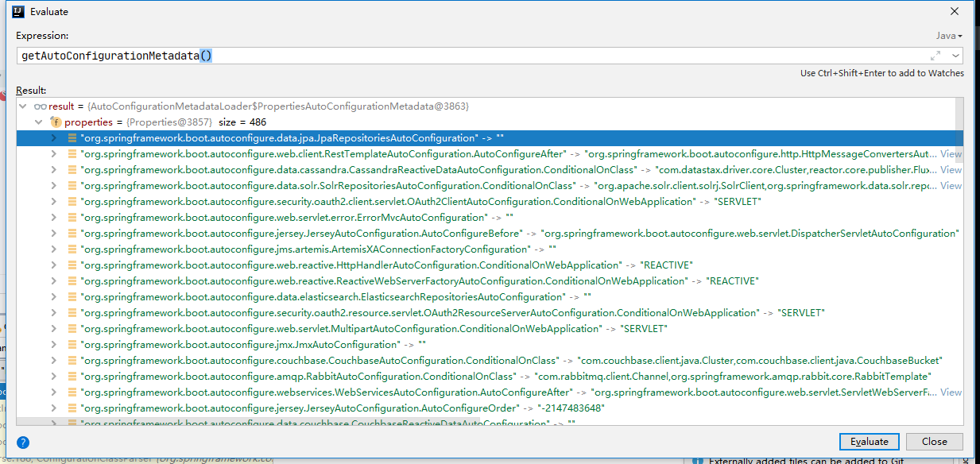This screenshot has height=464, width=980.
Task: Click the entry icon for JmxAutoConfiguration row
Action: [x=72, y=345]
